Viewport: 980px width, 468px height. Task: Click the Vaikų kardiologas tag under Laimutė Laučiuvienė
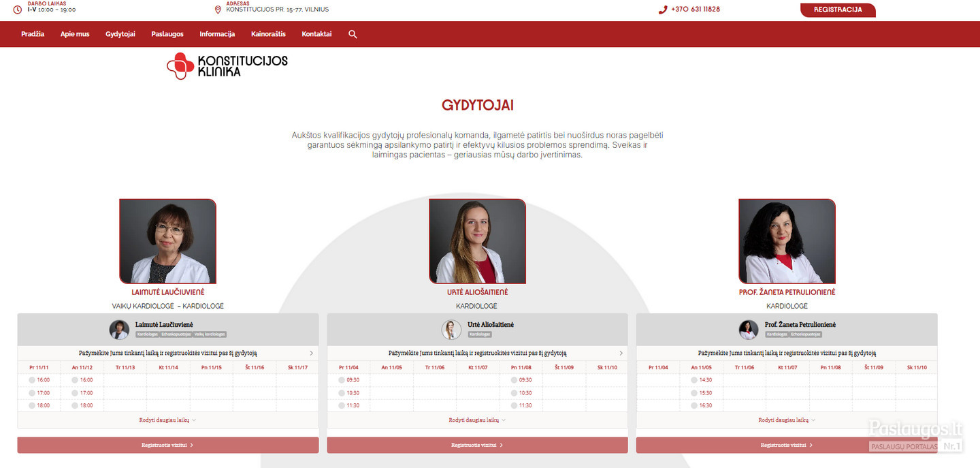point(210,334)
